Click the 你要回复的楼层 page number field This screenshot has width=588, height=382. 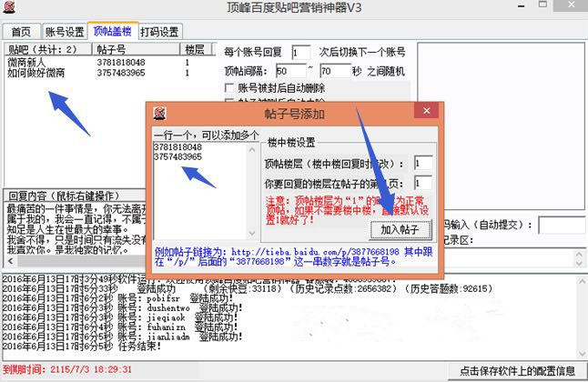click(x=423, y=184)
